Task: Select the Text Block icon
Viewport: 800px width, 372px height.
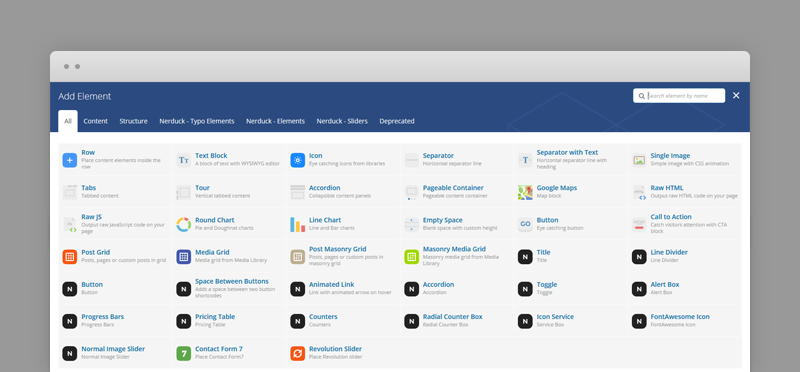Action: [183, 160]
